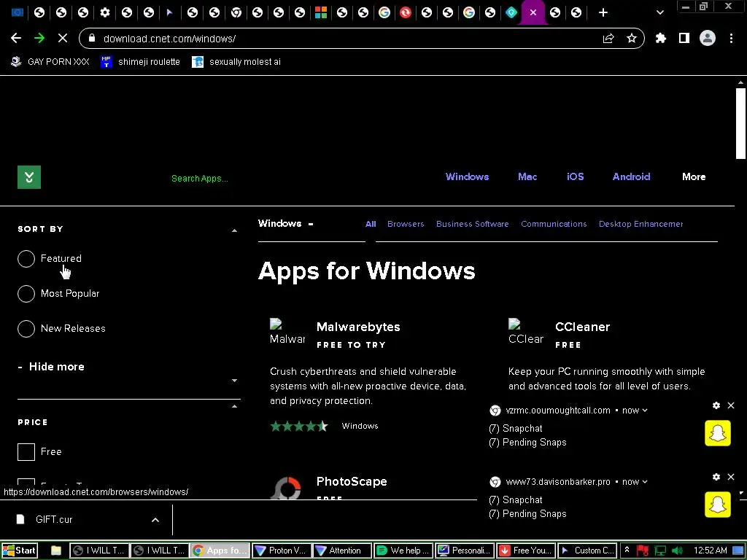
Task: Click the green forward arrow button
Action: [x=39, y=38]
